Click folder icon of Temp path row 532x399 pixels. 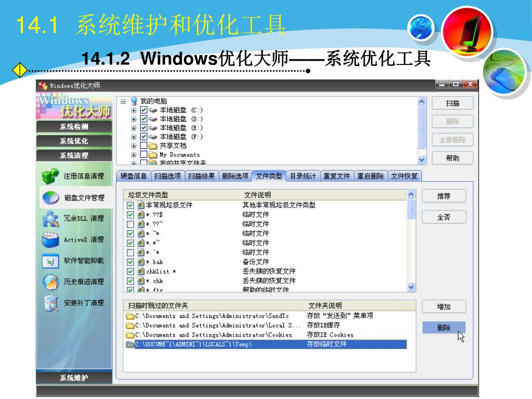tap(130, 344)
